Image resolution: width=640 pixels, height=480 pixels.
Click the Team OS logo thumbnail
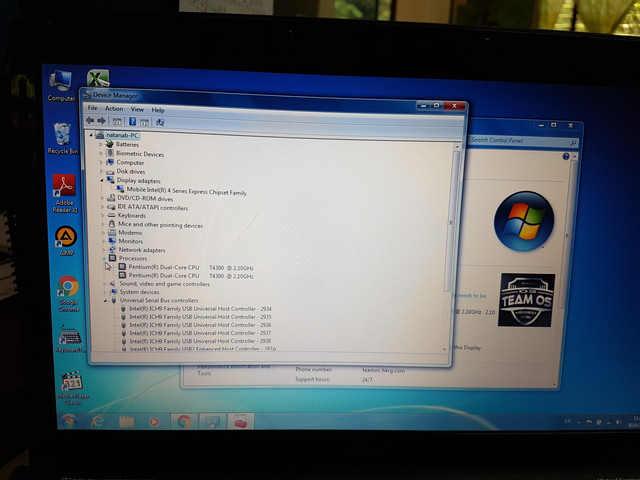point(527,300)
